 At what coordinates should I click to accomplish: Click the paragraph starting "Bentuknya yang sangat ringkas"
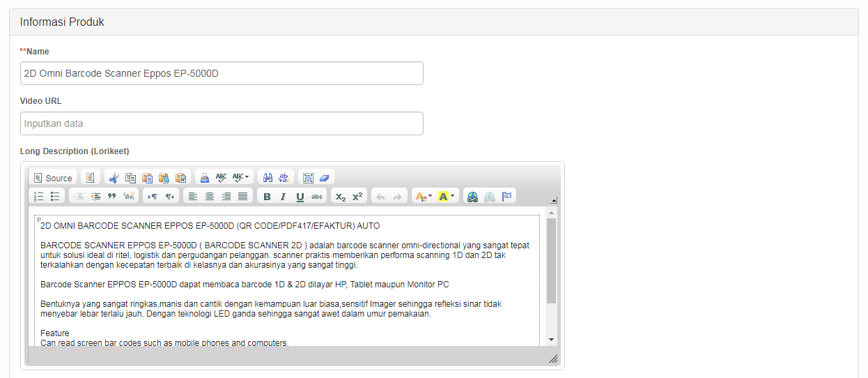point(271,309)
